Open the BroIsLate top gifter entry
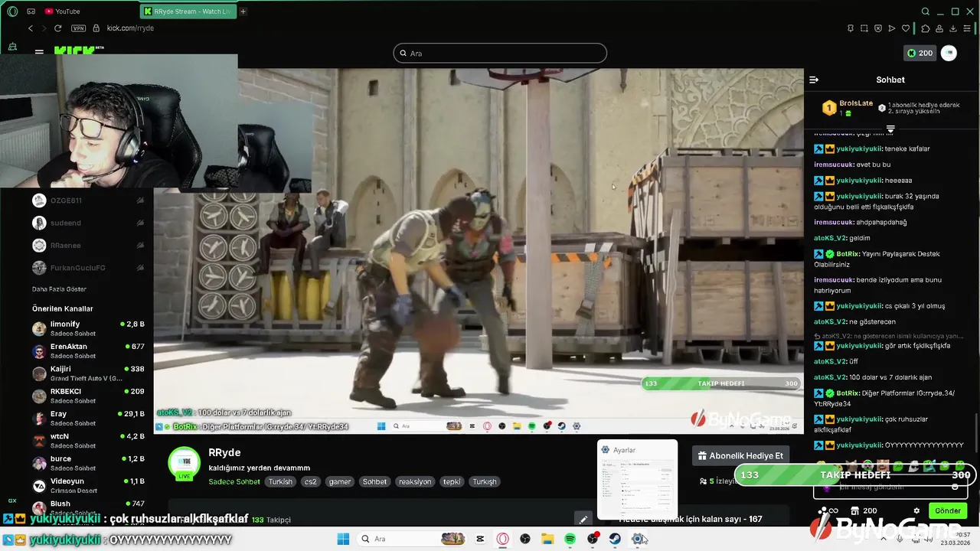This screenshot has width=980, height=551. click(847, 108)
